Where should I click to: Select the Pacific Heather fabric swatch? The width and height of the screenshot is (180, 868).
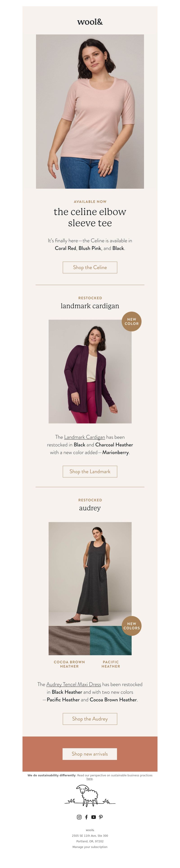tap(111, 640)
